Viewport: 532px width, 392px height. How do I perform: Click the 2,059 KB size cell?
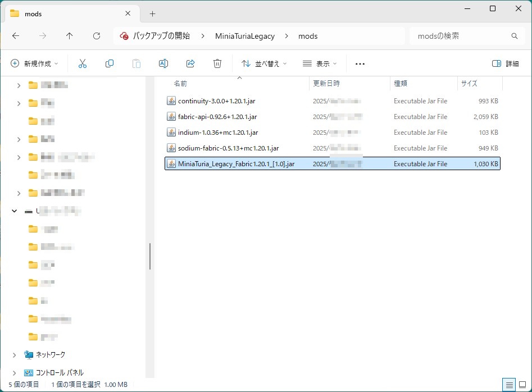coord(486,117)
